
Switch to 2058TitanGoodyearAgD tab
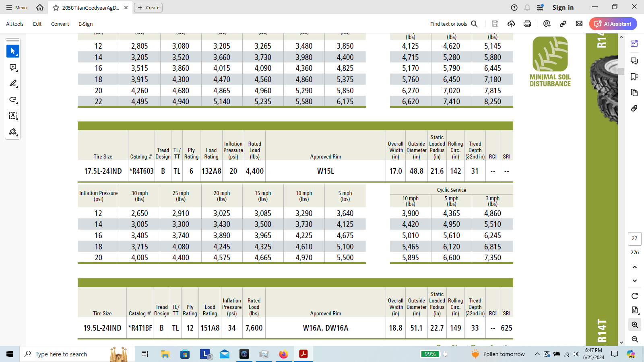(90, 8)
